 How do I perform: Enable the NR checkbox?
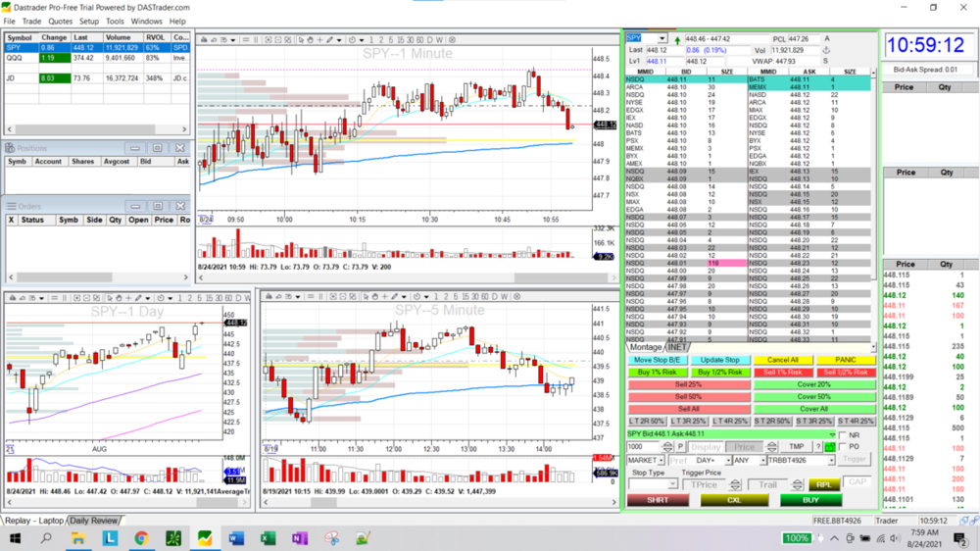[x=843, y=434]
